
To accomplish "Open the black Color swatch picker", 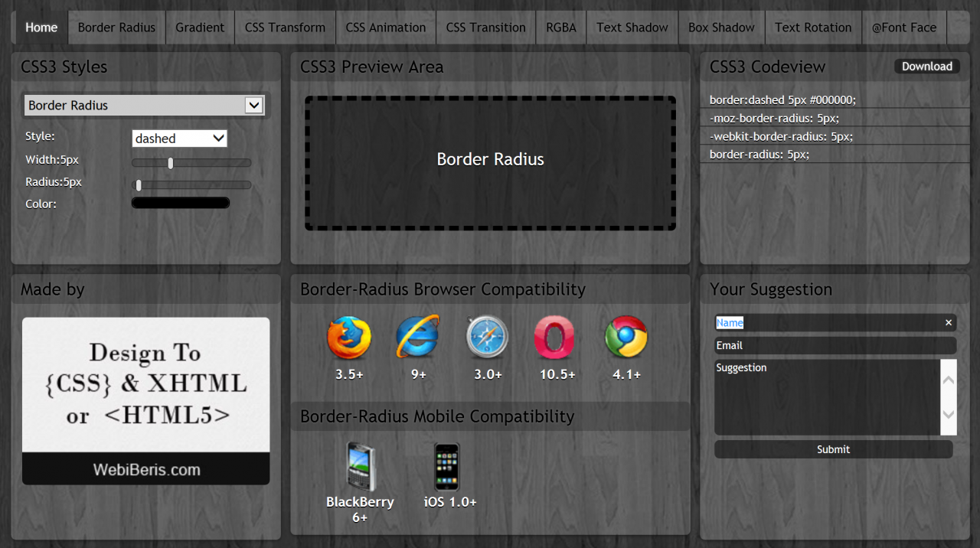I will (181, 203).
